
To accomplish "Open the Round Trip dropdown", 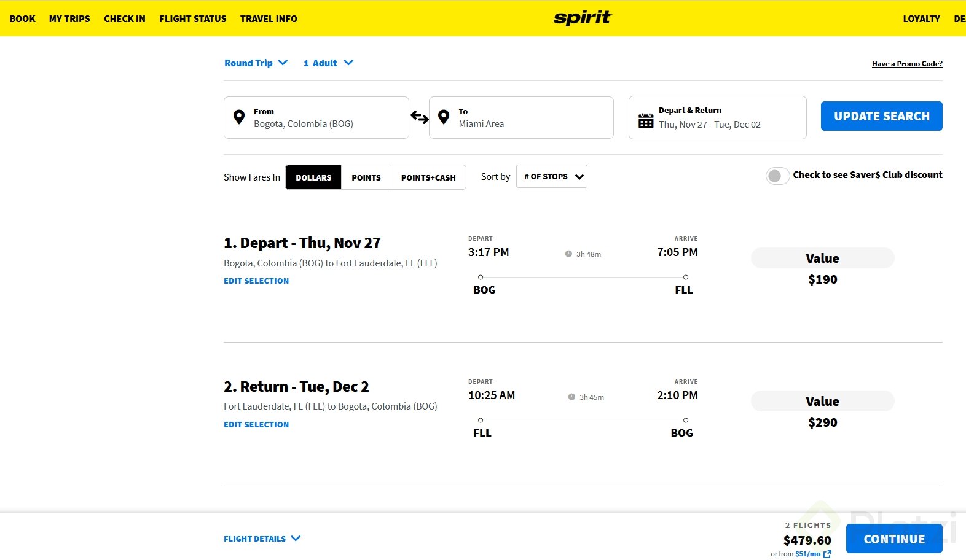I will [x=256, y=63].
